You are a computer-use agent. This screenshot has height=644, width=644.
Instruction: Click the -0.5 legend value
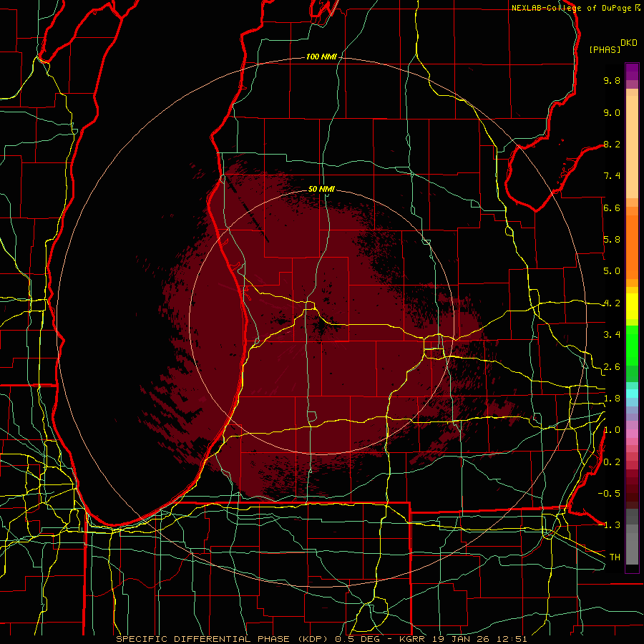click(609, 494)
